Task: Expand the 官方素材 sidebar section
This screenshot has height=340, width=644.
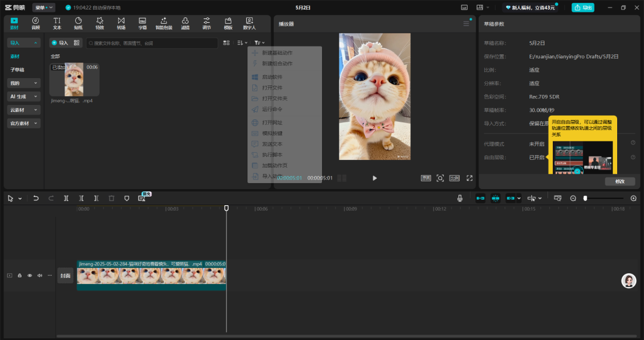Action: [24, 123]
